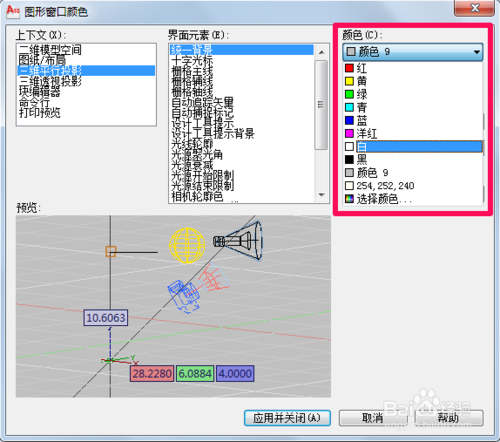
Task: Click the element list scroll down arrow
Action: tap(322, 195)
